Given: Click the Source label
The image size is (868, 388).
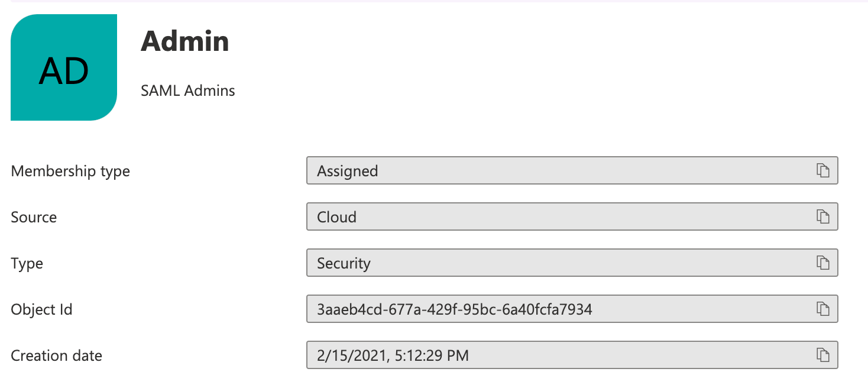Looking at the screenshot, I should pos(34,217).
